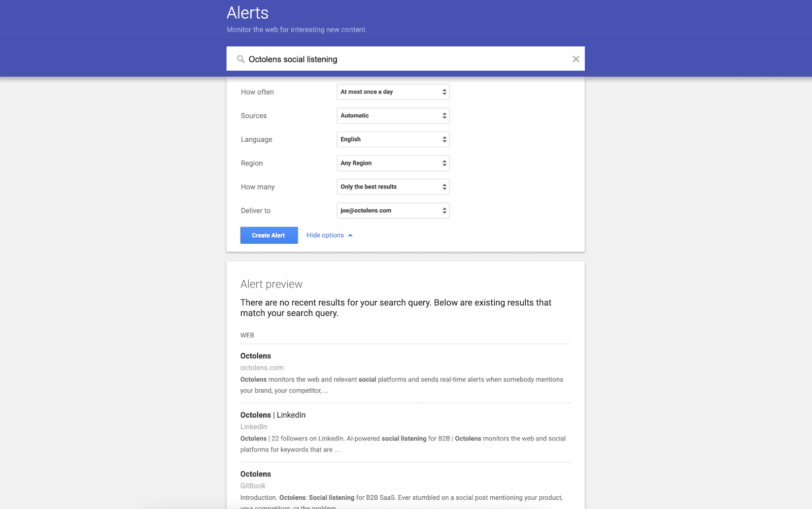The height and width of the screenshot is (509, 812).
Task: Open the How often dropdown
Action: click(393, 91)
